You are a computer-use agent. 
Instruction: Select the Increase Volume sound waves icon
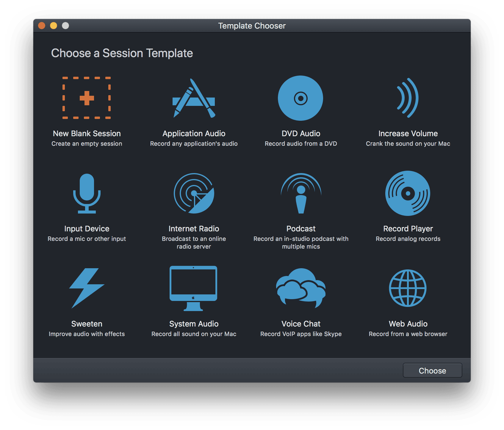tap(408, 98)
